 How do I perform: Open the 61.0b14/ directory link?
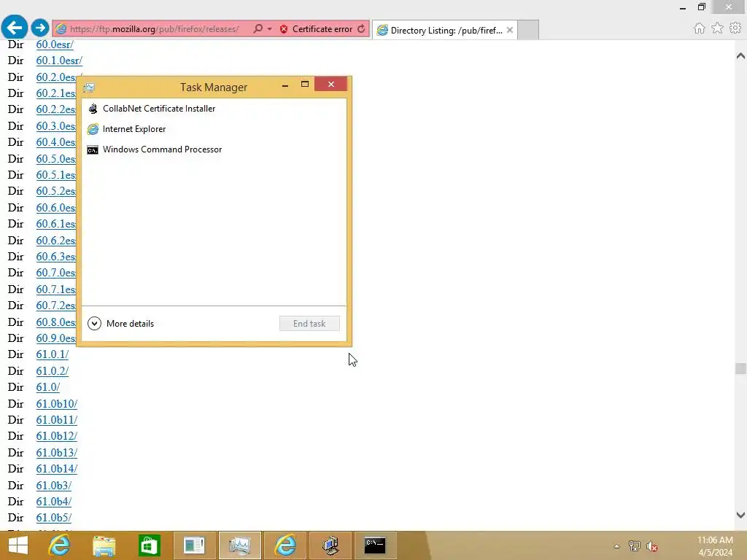click(x=57, y=469)
